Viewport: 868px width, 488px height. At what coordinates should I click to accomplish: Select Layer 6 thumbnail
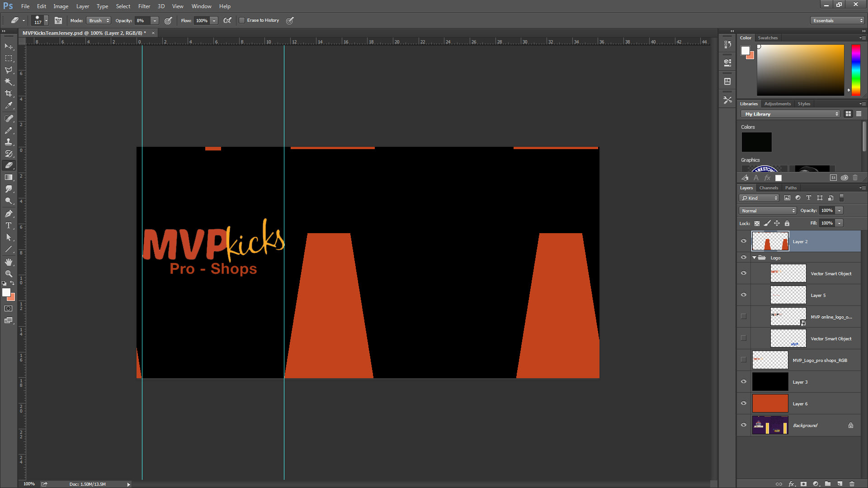pos(770,404)
